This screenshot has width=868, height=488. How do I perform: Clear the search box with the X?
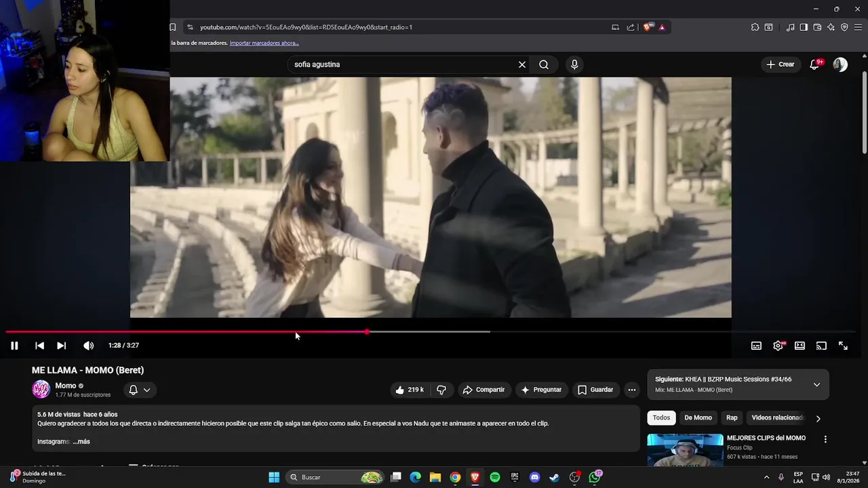click(522, 64)
